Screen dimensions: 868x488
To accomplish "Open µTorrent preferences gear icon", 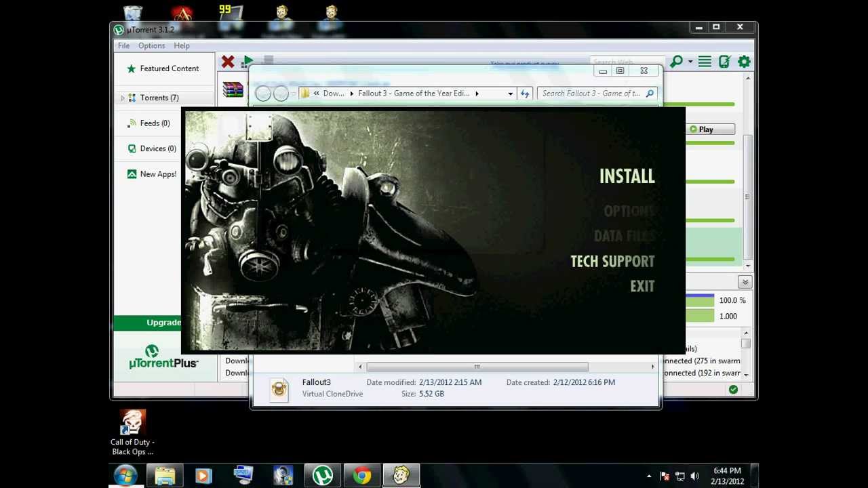I will 744,62.
